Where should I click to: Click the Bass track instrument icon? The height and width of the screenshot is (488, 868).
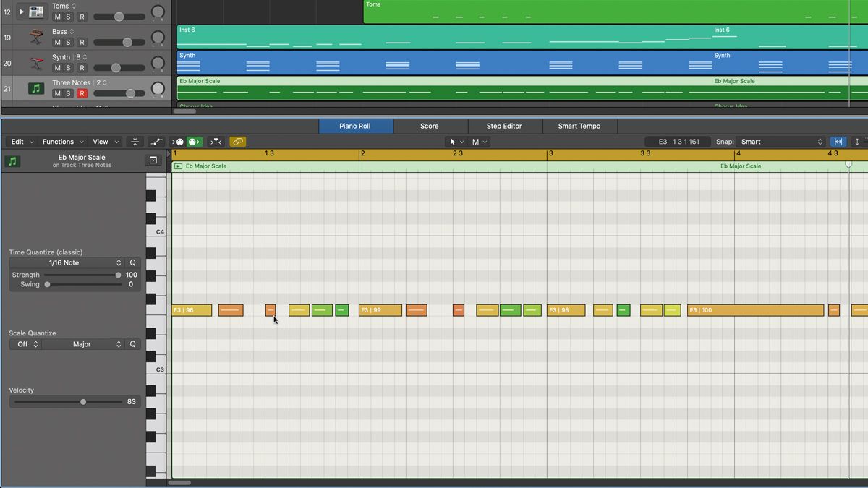(36, 36)
